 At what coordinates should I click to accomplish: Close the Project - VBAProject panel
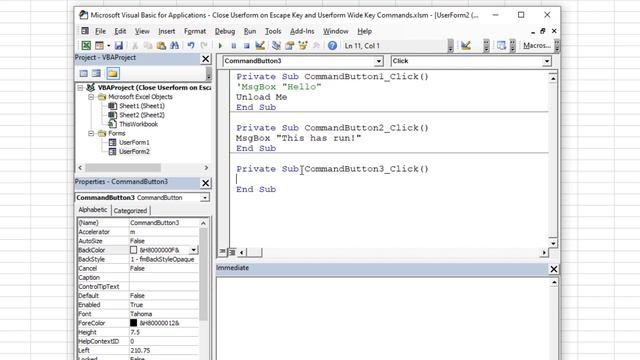(x=206, y=59)
